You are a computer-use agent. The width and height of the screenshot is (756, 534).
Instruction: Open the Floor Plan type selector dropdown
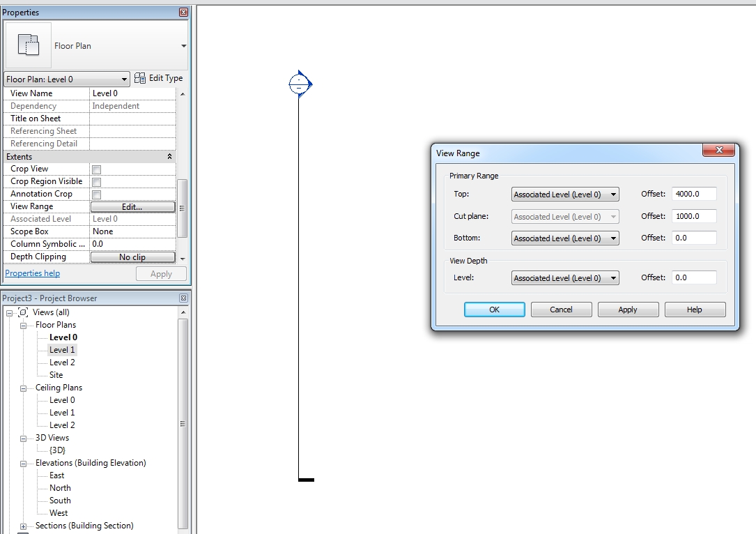[183, 46]
